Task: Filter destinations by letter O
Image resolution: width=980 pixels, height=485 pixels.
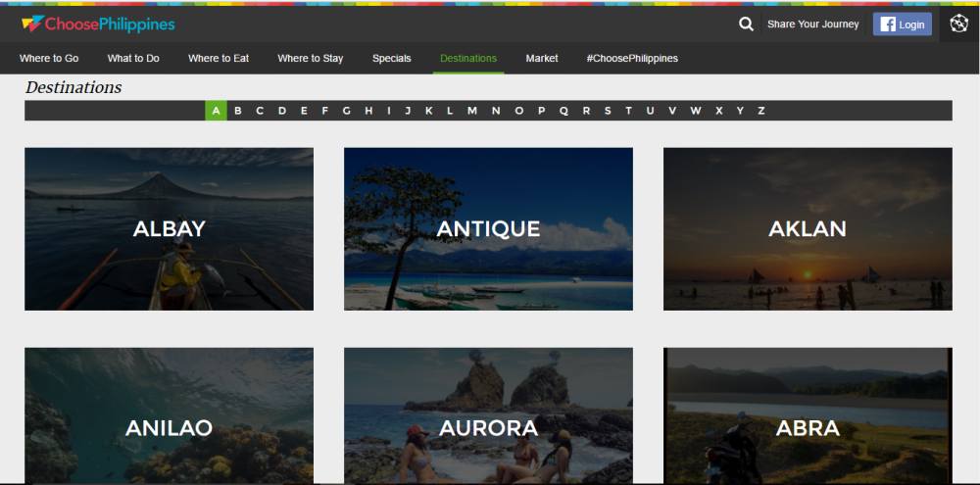Action: [518, 111]
